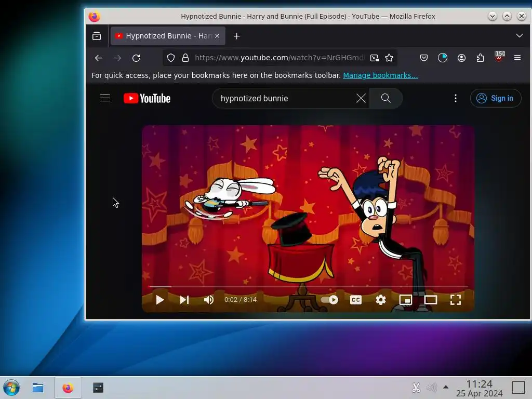The image size is (532, 399).
Task: Expand the list all tabs chevron
Action: click(x=519, y=36)
